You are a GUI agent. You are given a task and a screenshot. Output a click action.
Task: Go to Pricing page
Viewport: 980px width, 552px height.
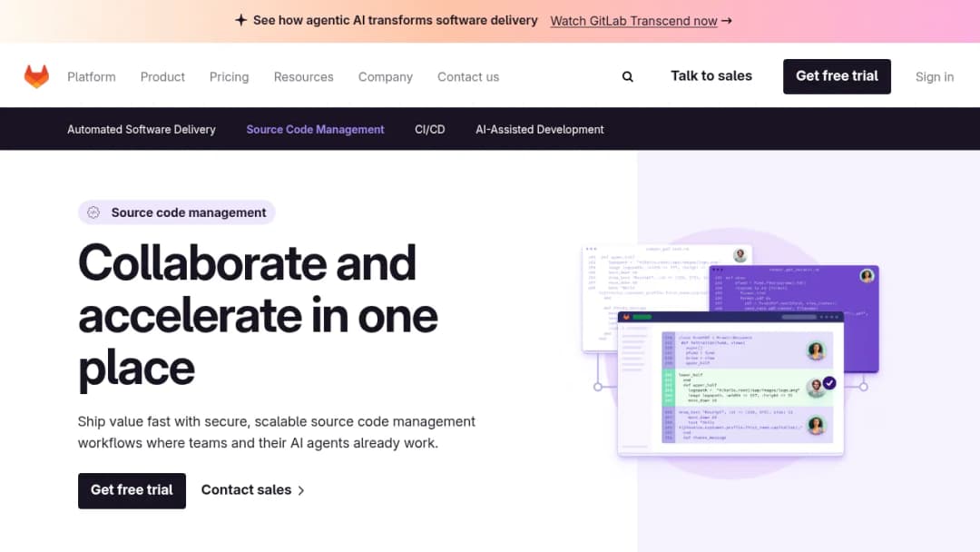tap(229, 77)
